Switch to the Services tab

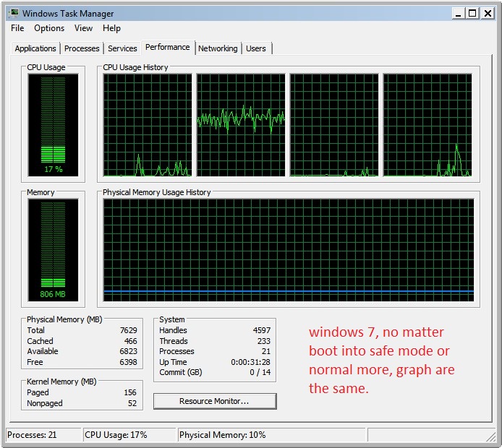122,48
